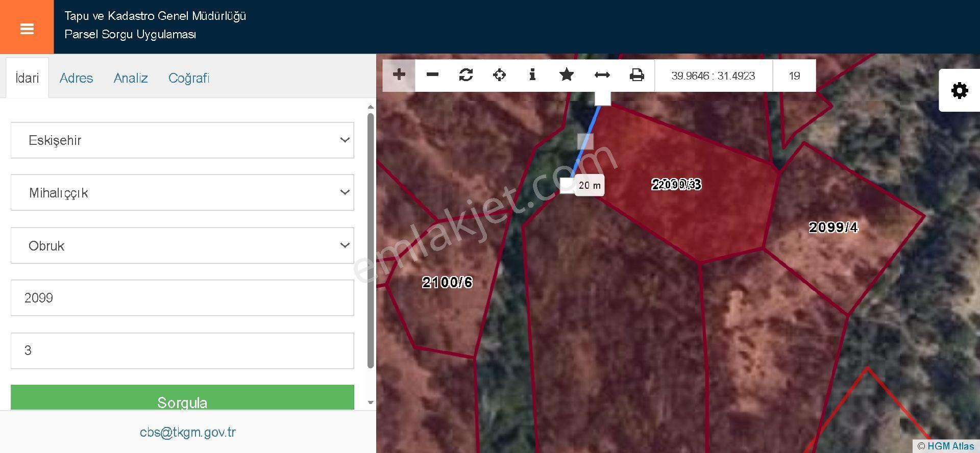Click the crosshair locate icon
This screenshot has width=980, height=453.
pyautogui.click(x=500, y=75)
